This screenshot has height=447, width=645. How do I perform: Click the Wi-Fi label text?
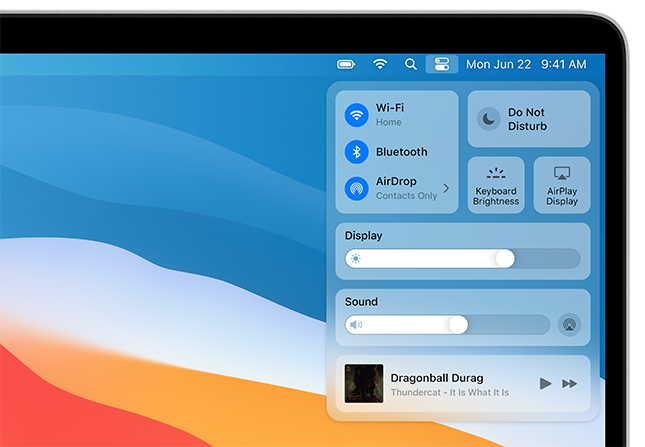click(x=390, y=108)
